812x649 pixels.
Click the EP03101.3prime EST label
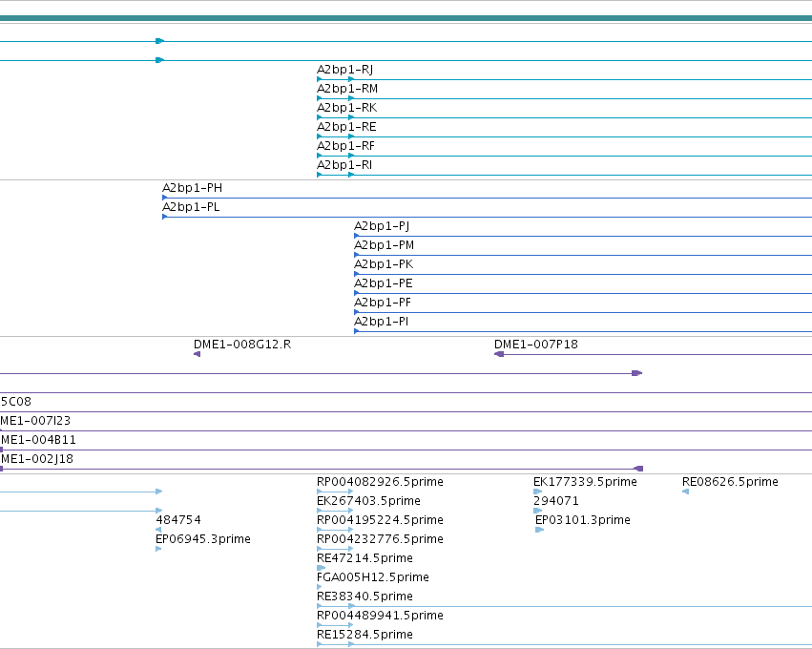583,520
